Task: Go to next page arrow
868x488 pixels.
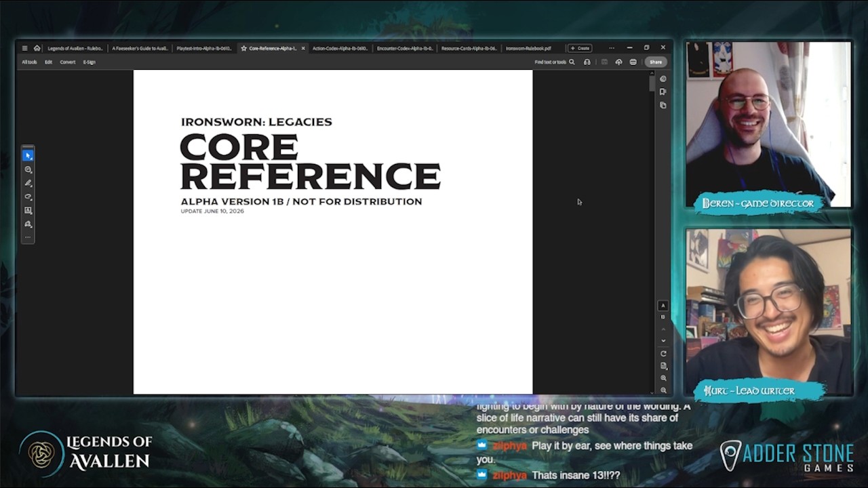Action: 663,341
